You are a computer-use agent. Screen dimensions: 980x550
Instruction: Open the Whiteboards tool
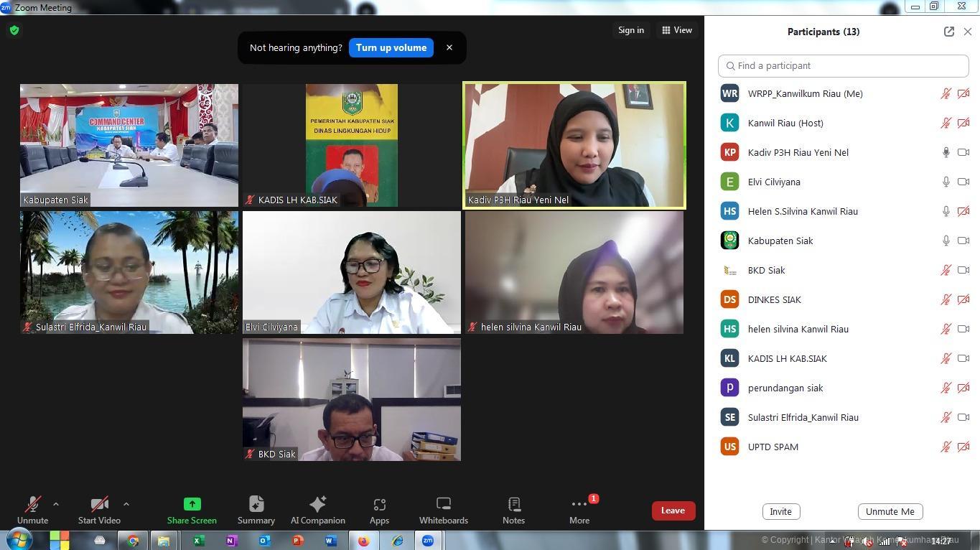tap(443, 511)
